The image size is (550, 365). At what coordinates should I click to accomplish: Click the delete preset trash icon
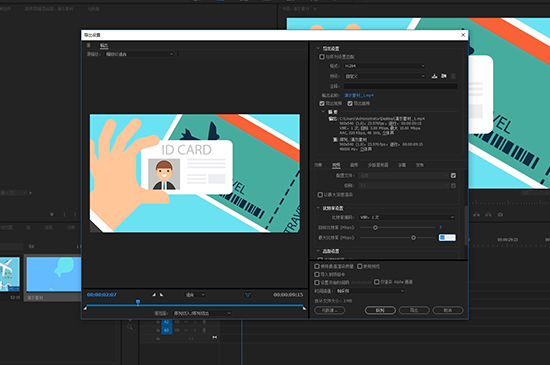453,76
